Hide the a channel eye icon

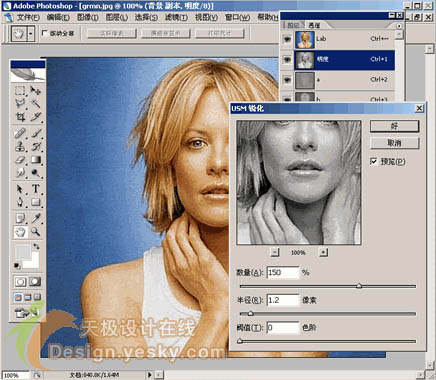287,80
